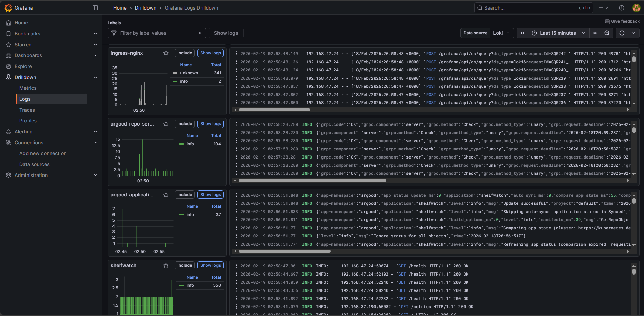The width and height of the screenshot is (644, 316).
Task: Toggle the info series in shelfwatch legend
Action: click(190, 285)
